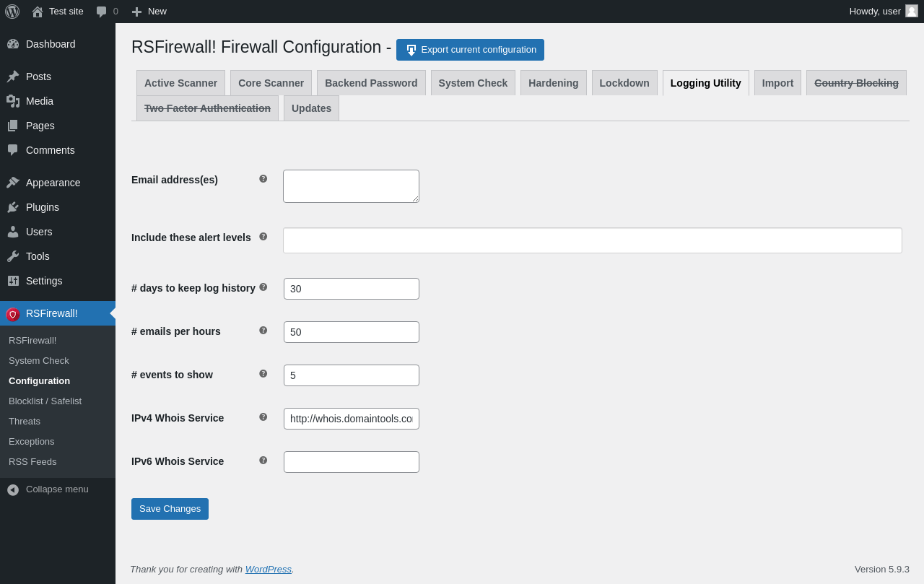
Task: Switch to the Updates tab
Action: 311,108
